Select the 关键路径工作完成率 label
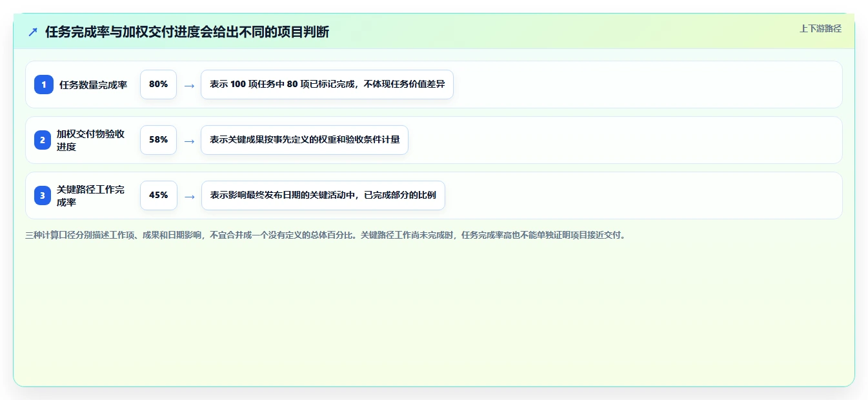 [x=91, y=195]
